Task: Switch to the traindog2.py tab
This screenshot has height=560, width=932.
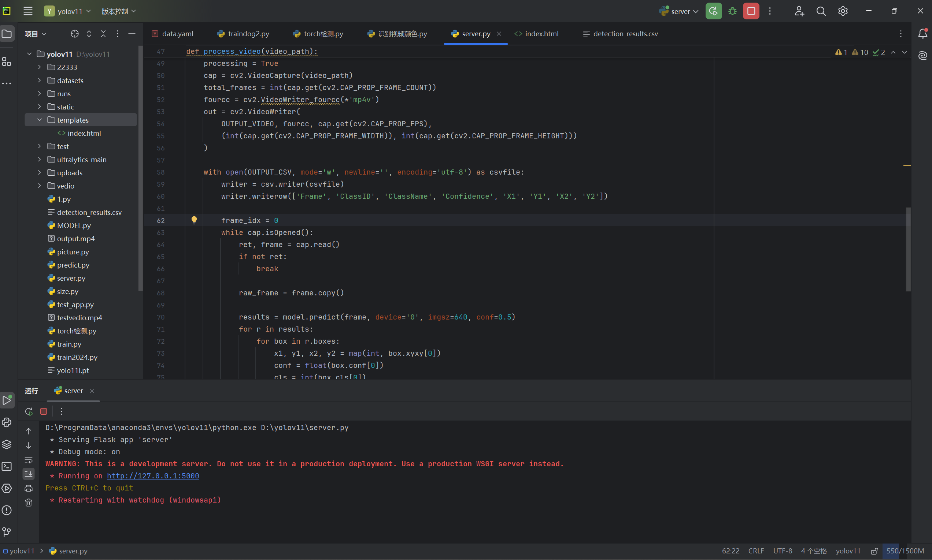Action: (248, 34)
